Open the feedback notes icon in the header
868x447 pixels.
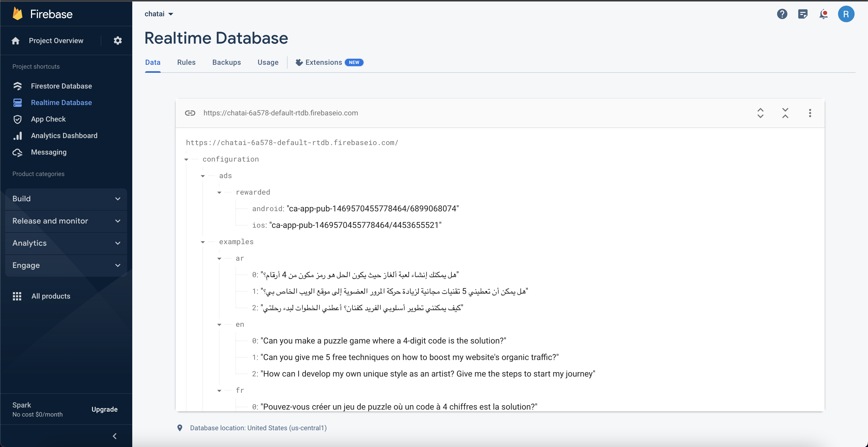[803, 14]
